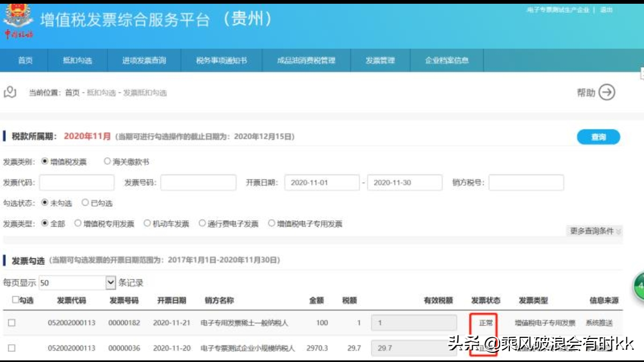
Task: Select all invoices via header 勾选 checkbox
Action: pos(15,300)
